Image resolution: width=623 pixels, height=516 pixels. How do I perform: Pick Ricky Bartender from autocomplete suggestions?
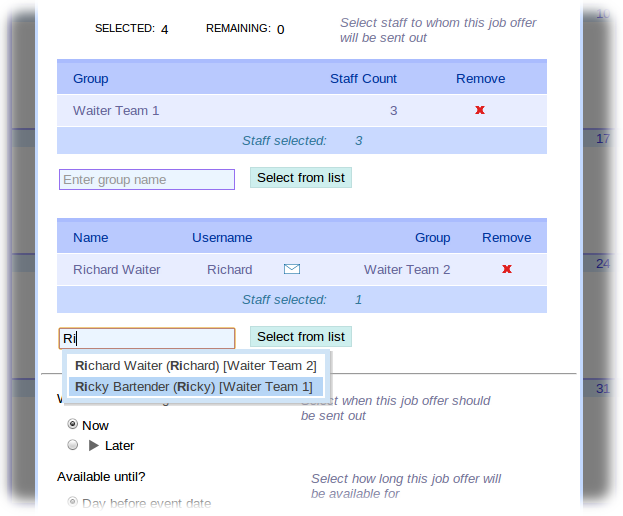pos(193,386)
